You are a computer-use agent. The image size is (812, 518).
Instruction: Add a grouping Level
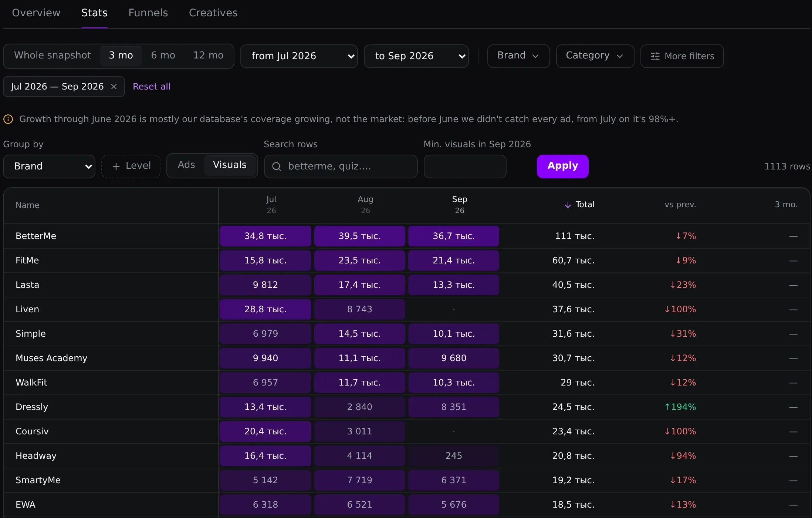[x=131, y=166]
